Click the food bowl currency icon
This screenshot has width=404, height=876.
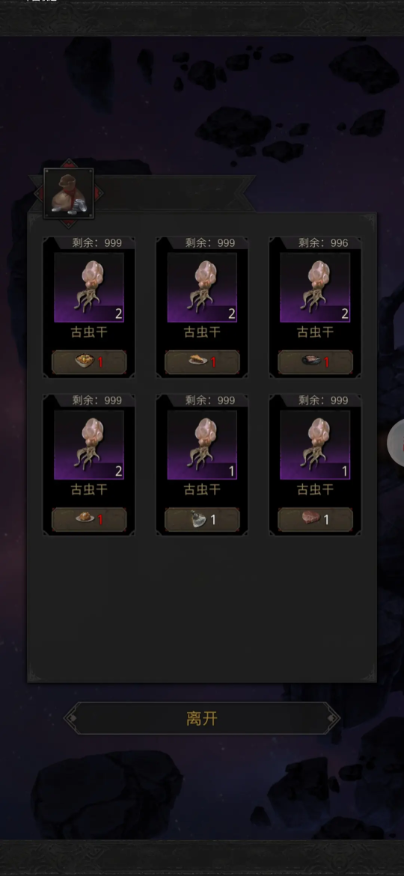coord(84,361)
